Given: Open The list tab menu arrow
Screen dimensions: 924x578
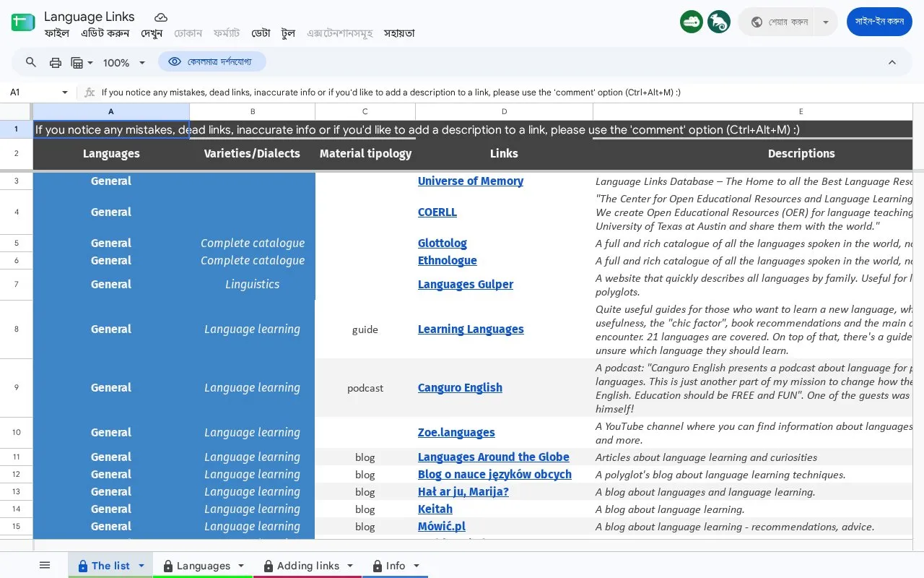Looking at the screenshot, I should click(141, 566).
